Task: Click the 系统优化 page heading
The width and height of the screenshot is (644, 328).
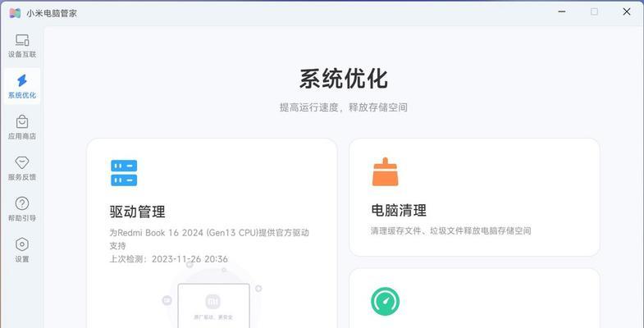Action: coord(344,79)
